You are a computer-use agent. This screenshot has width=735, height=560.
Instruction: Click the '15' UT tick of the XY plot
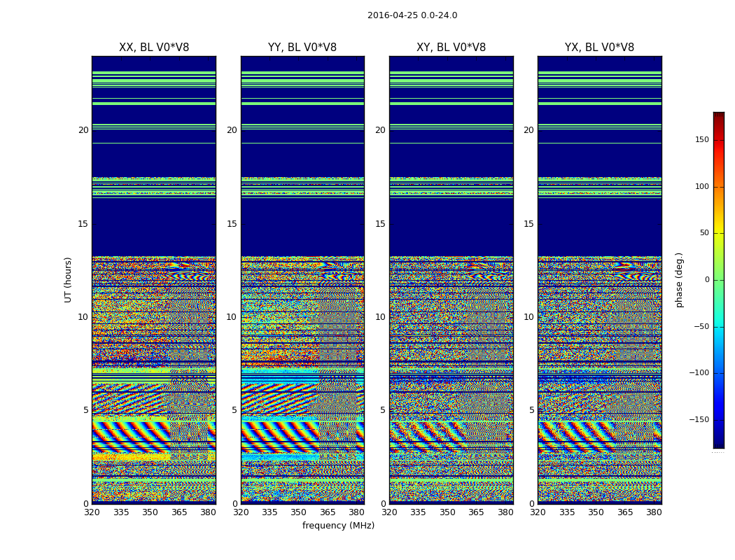tap(381, 224)
